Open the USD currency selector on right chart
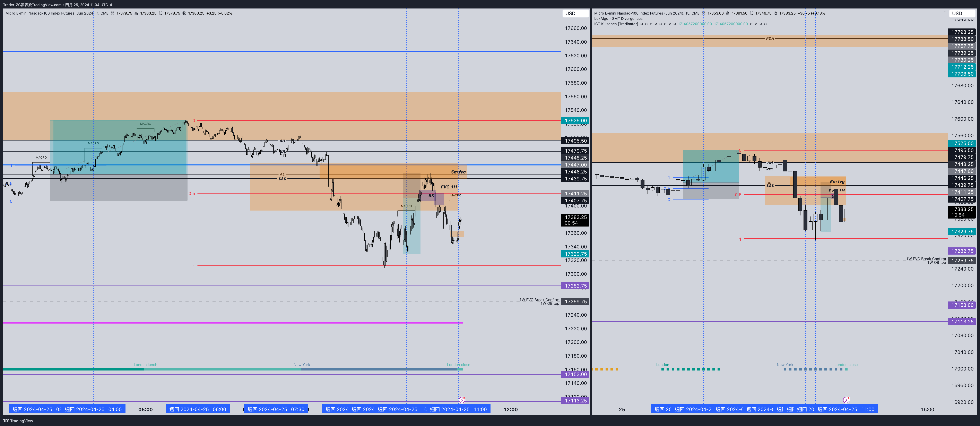980x426 pixels. [x=962, y=13]
